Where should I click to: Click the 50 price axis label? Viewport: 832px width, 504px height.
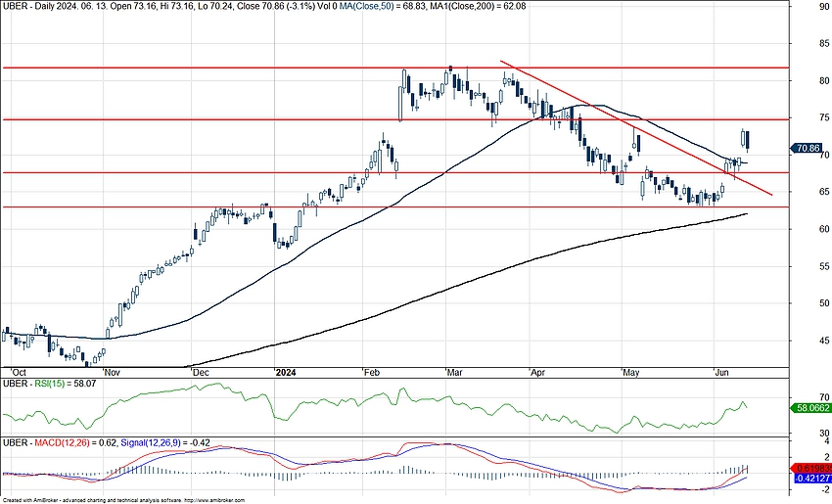pyautogui.click(x=824, y=303)
